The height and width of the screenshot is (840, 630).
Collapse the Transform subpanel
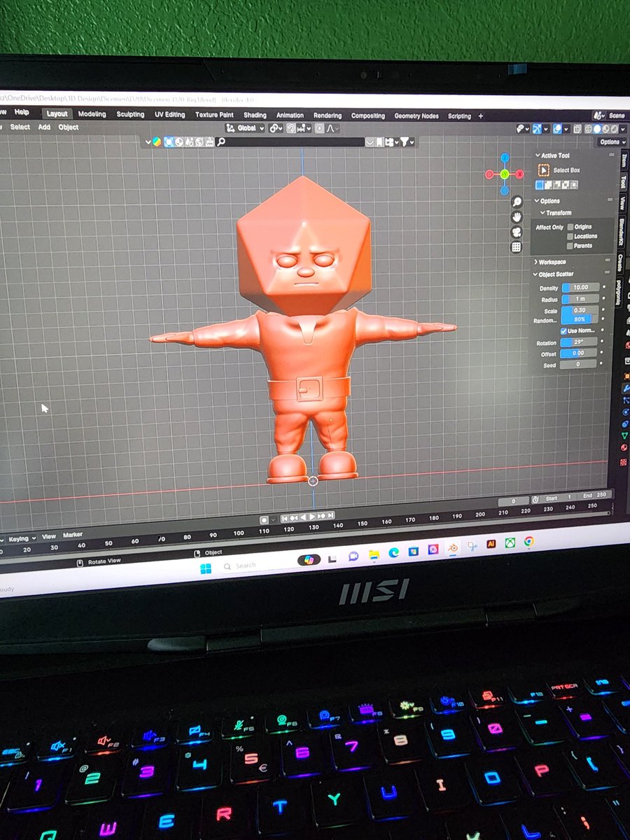[556, 213]
